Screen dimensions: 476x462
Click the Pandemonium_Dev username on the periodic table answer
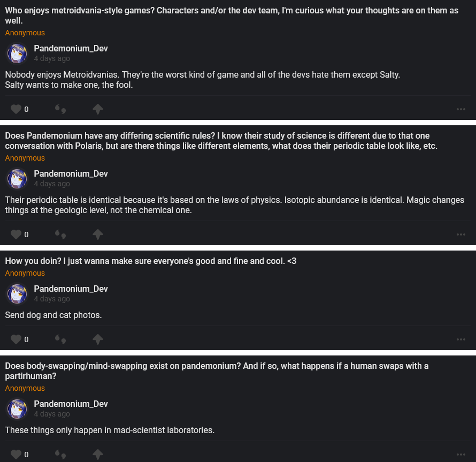click(71, 173)
